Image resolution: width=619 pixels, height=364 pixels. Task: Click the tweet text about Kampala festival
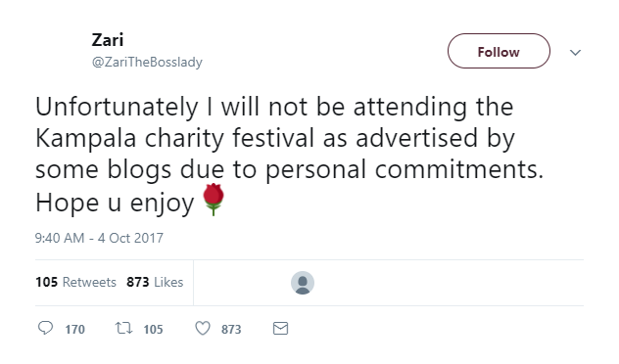click(x=289, y=155)
